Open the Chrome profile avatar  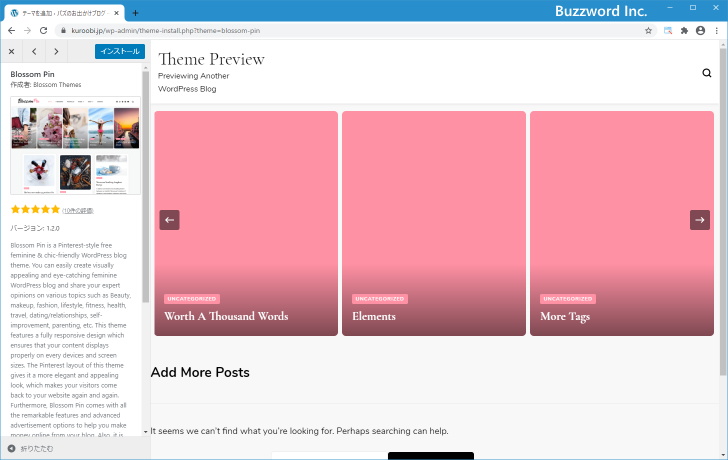(x=700, y=31)
